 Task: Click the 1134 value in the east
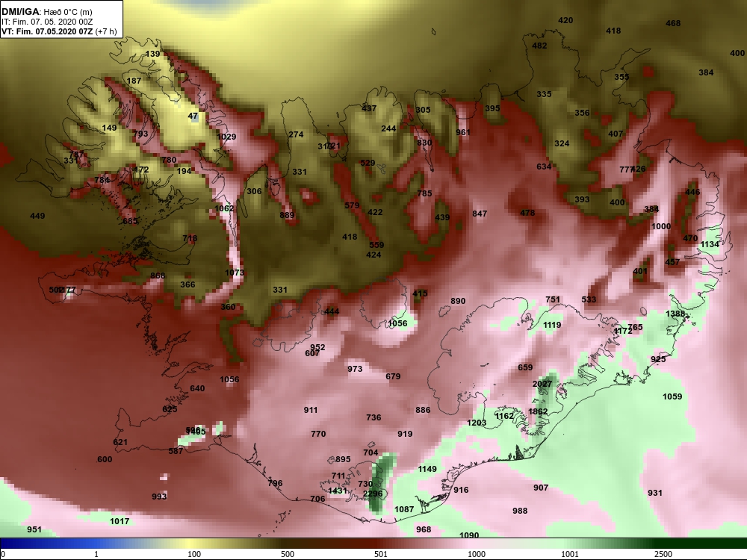[x=710, y=244]
